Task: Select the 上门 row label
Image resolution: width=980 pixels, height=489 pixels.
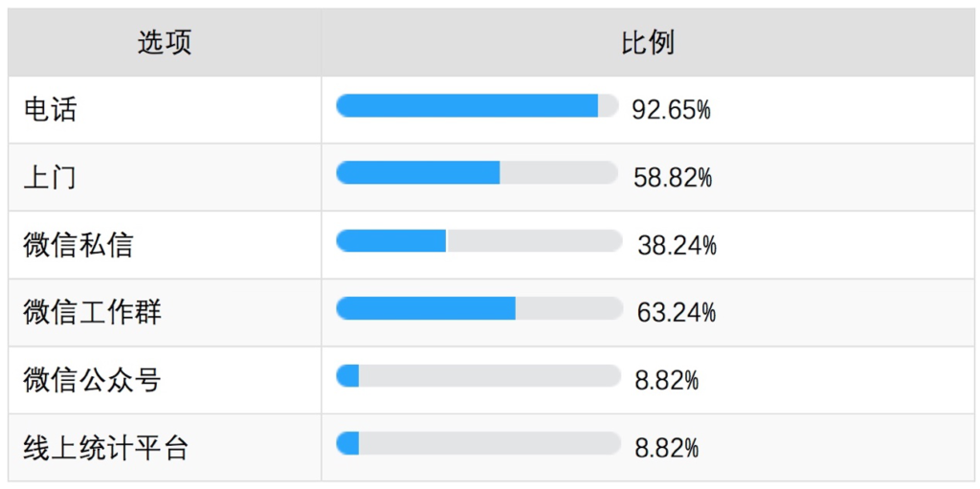Action: (x=51, y=178)
